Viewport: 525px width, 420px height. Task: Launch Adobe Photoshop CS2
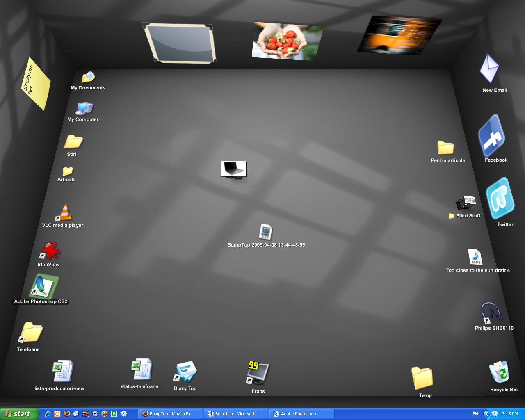click(40, 287)
